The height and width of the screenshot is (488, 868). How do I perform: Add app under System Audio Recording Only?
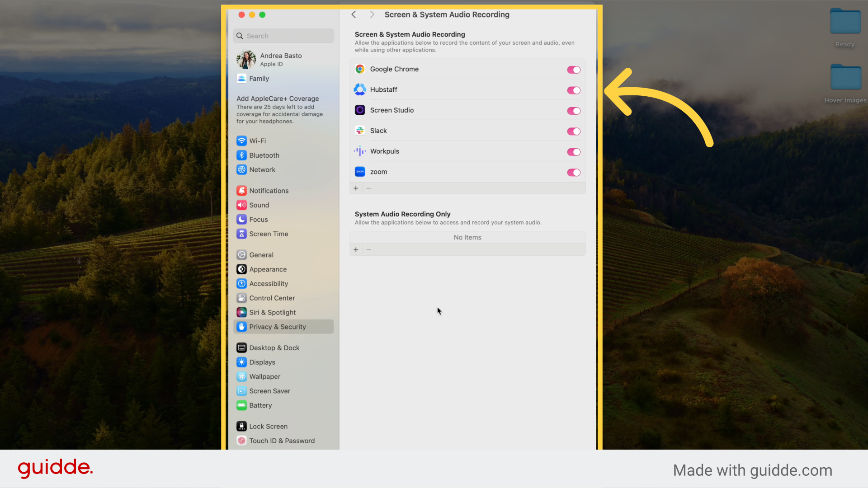(x=356, y=250)
